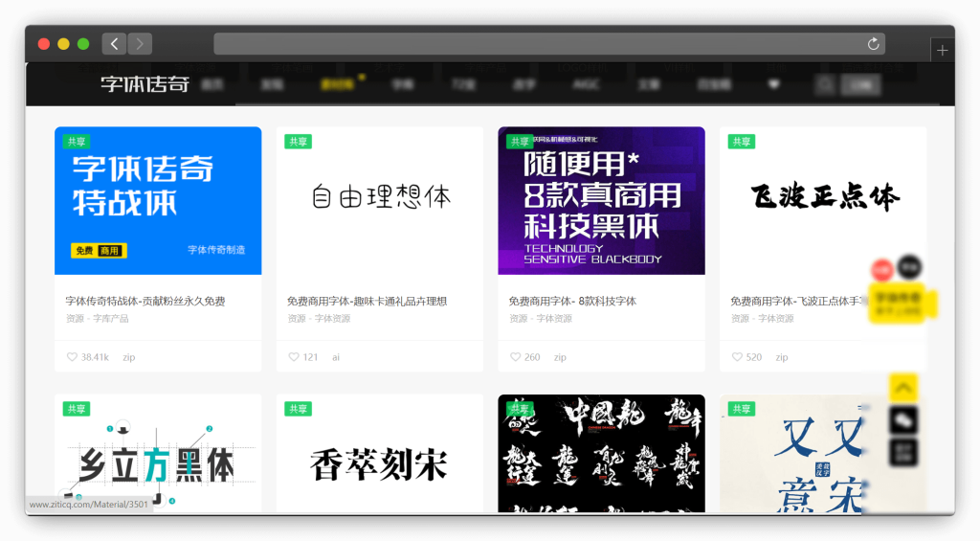Image resolution: width=980 pixels, height=541 pixels.
Task: Open the yellow highlighted navigation item
Action: click(338, 84)
